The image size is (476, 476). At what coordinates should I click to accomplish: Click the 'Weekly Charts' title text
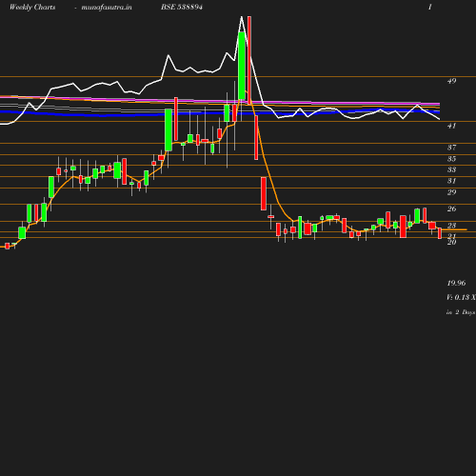point(32,8)
